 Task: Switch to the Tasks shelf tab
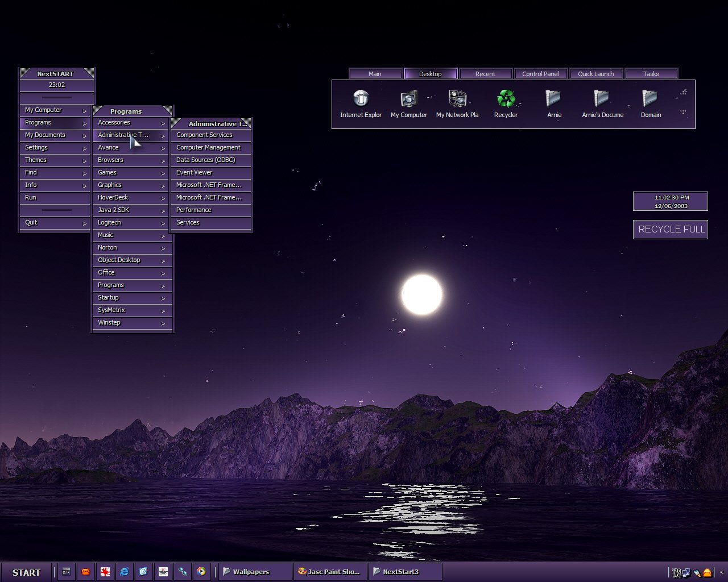click(651, 74)
